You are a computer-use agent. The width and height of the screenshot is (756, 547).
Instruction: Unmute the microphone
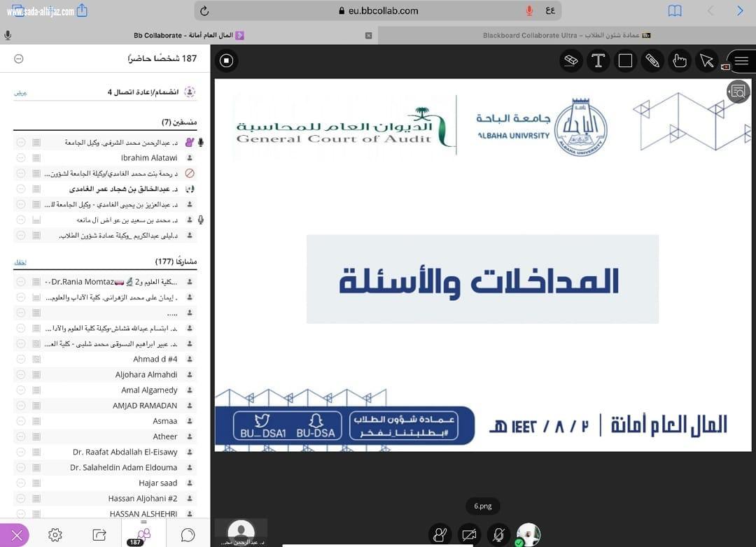click(498, 534)
